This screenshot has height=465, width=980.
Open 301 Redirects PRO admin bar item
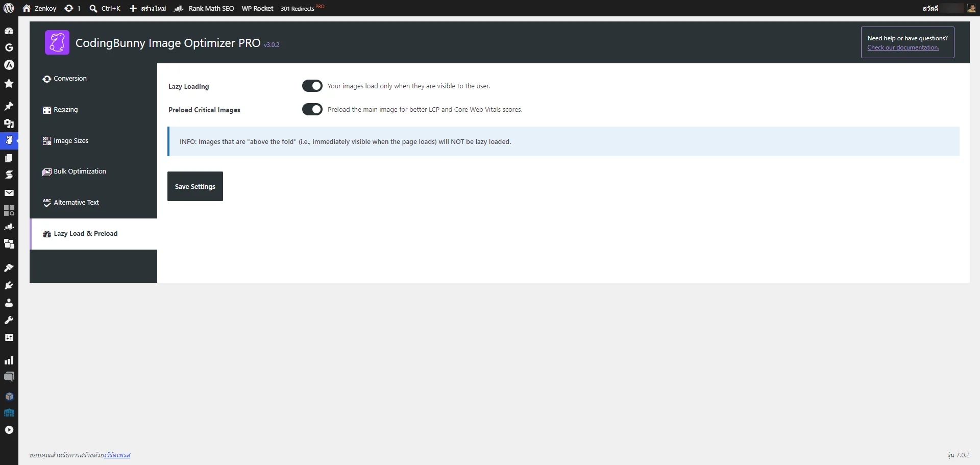(x=302, y=8)
